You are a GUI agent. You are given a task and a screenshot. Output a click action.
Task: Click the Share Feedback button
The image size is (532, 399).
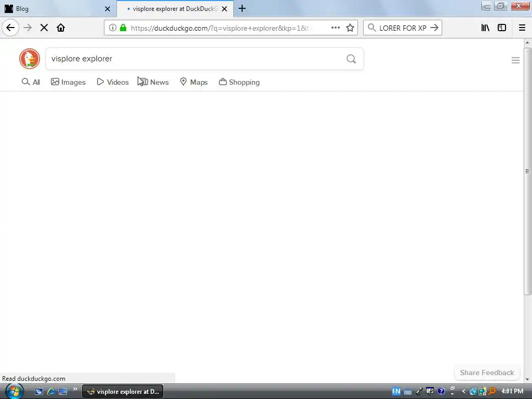[487, 373]
